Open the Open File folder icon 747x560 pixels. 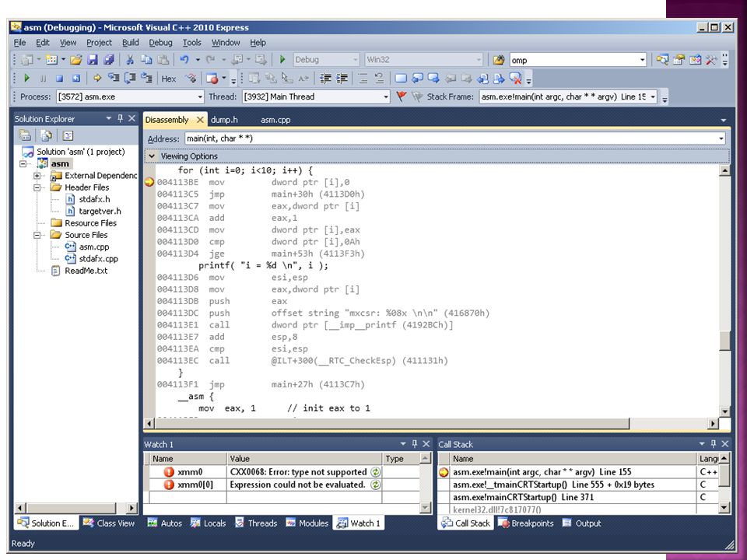(75, 60)
